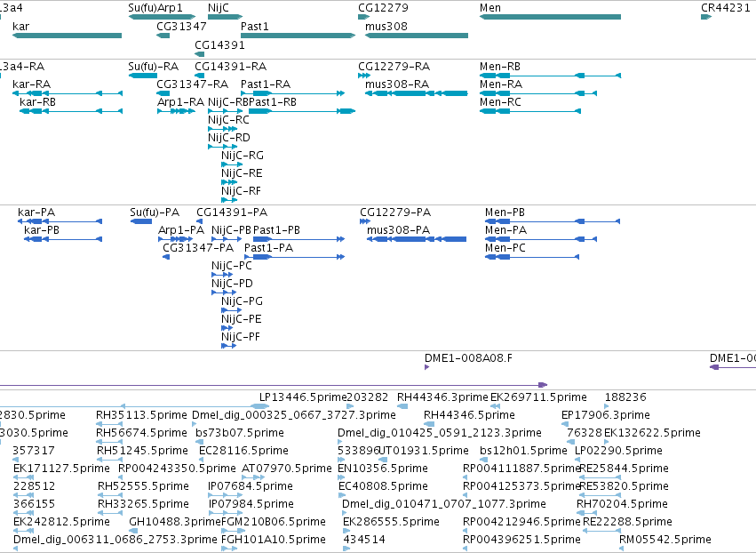The image size is (756, 553).
Task: Select the NijC-RG transcript
Action: pos(232,164)
